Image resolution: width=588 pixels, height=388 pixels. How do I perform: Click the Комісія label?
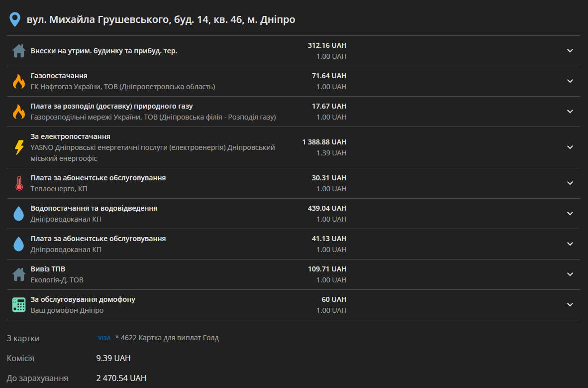click(20, 358)
